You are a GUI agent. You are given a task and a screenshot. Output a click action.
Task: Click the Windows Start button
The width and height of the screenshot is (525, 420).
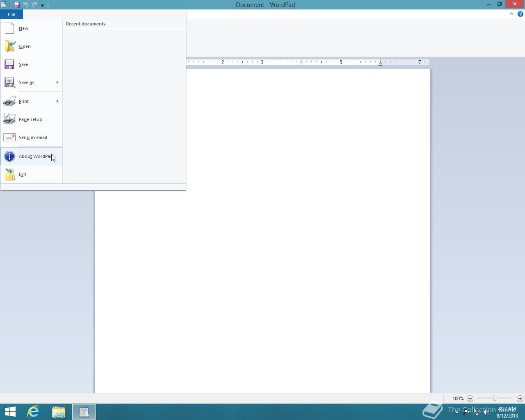(10, 411)
